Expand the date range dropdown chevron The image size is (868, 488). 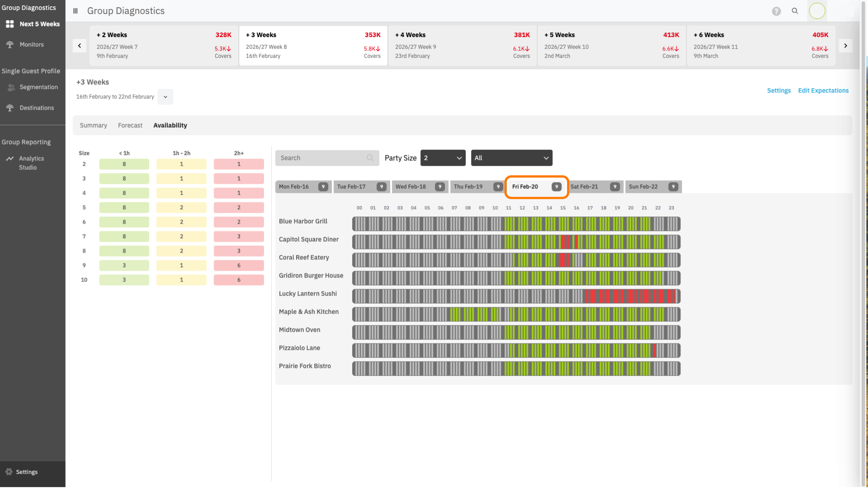click(x=165, y=97)
